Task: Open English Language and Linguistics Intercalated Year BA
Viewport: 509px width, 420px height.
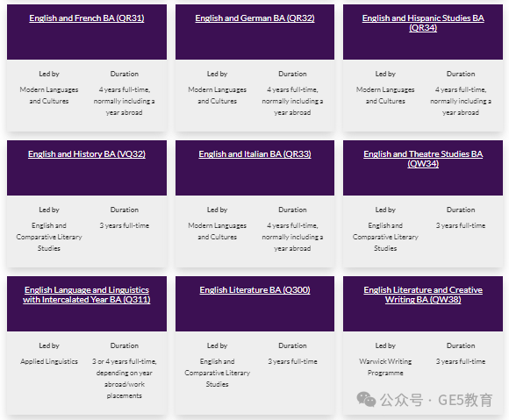Action: (87, 295)
